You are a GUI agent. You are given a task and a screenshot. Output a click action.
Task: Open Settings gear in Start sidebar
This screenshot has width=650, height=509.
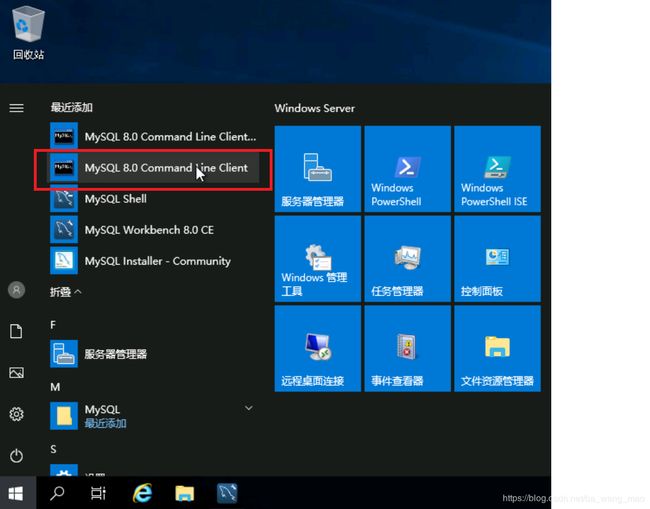pos(17,414)
